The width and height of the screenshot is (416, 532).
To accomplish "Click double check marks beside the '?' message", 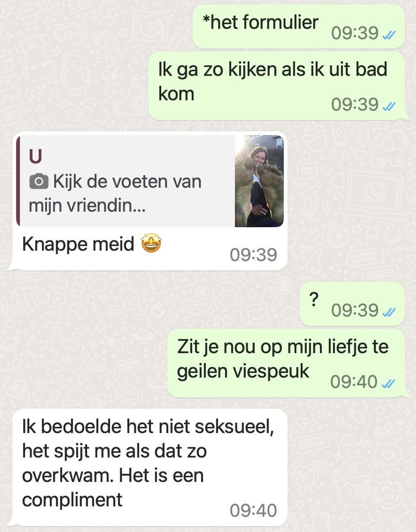I will 389,312.
